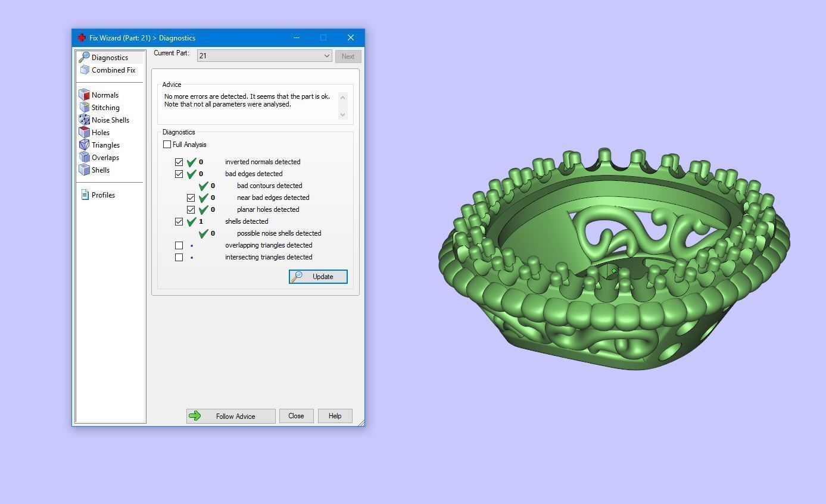
Task: Click the Update button
Action: [318, 277]
